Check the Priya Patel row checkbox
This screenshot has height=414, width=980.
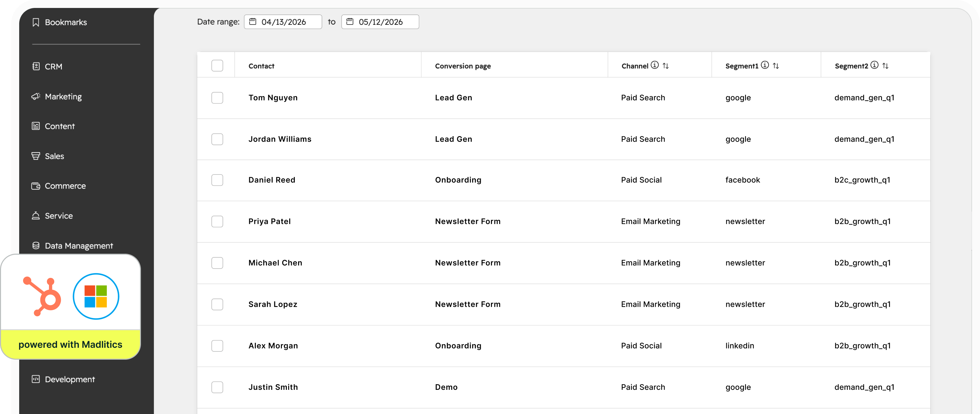pyautogui.click(x=217, y=221)
